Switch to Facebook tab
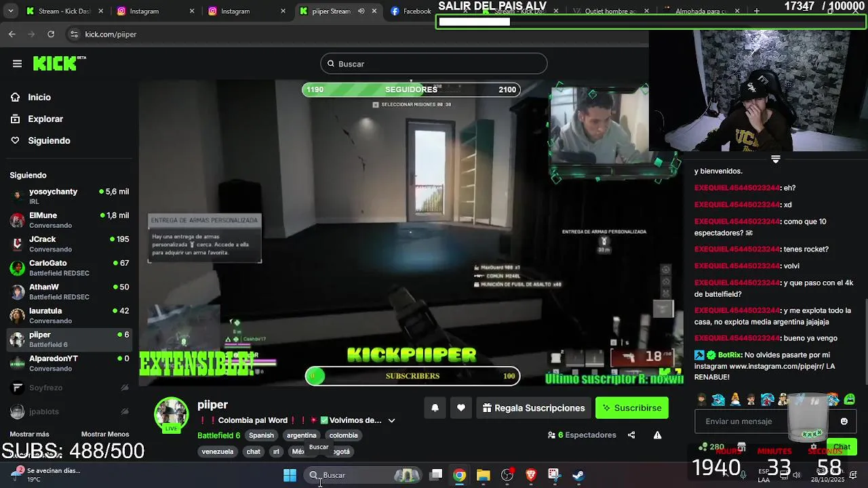The image size is (868, 488). [x=410, y=11]
